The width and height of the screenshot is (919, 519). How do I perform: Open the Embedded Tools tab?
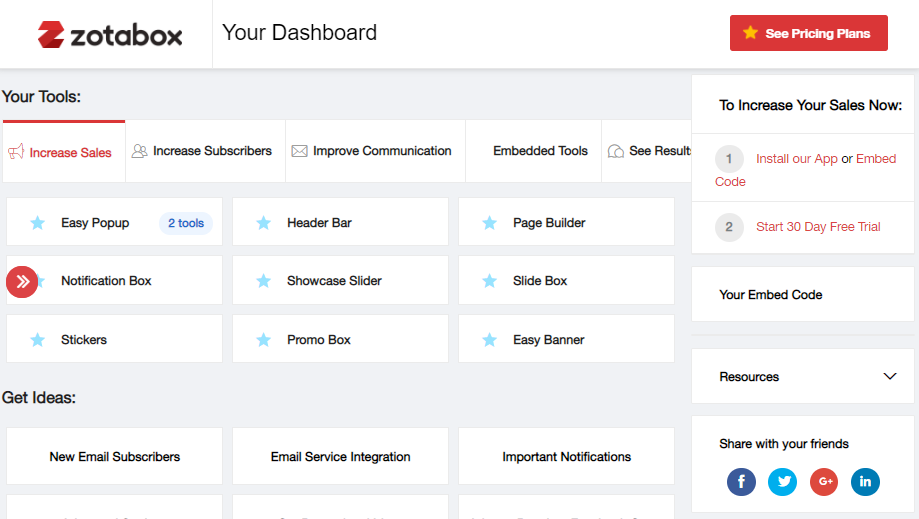point(534,151)
